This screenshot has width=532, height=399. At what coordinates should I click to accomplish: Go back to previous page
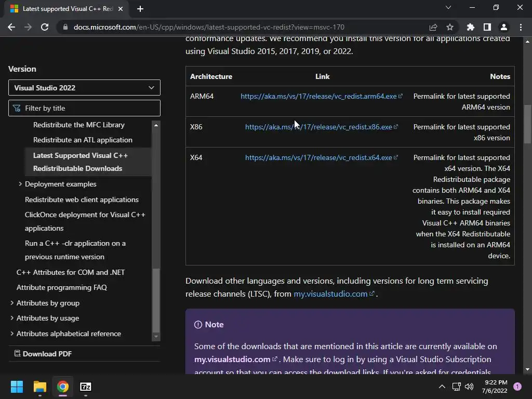(x=11, y=27)
